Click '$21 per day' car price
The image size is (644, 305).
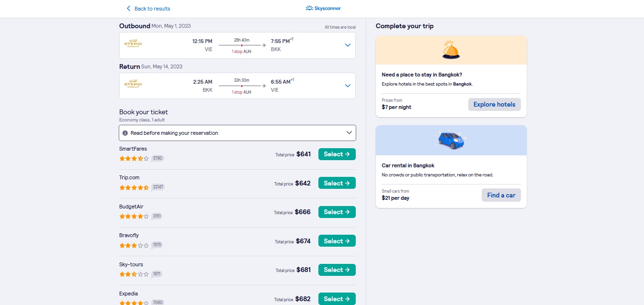click(x=395, y=198)
